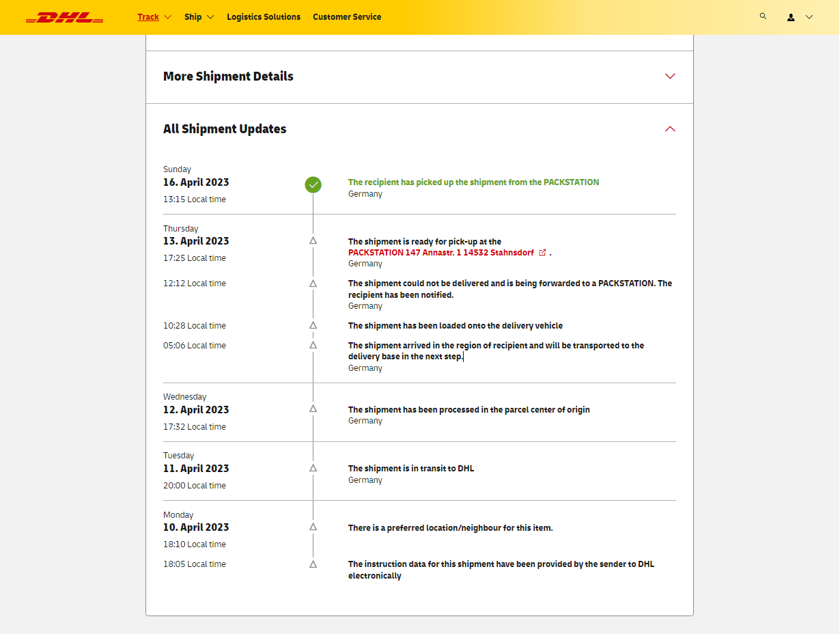
Task: Click the 17:25 ready for pick-up marker
Action: click(313, 240)
